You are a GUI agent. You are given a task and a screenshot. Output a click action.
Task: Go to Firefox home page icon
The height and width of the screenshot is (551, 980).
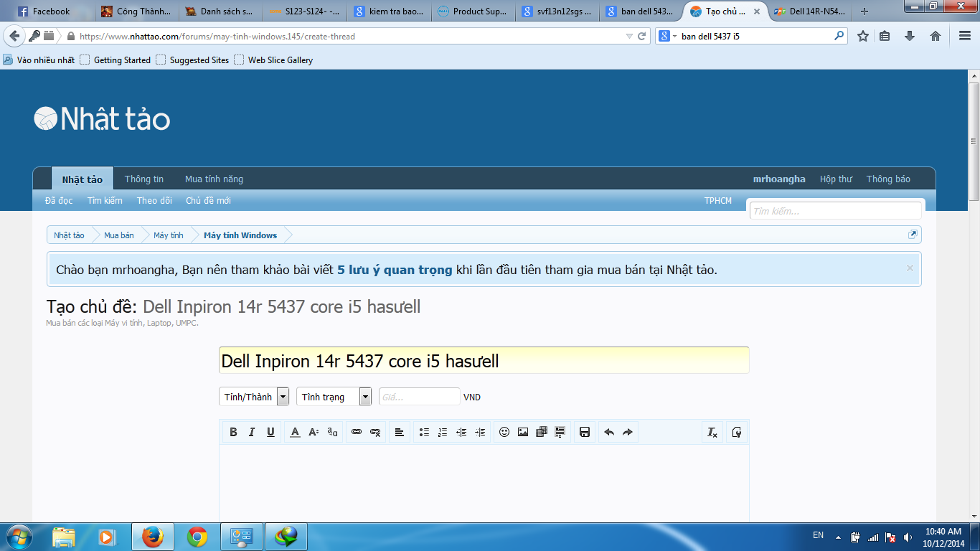click(936, 36)
